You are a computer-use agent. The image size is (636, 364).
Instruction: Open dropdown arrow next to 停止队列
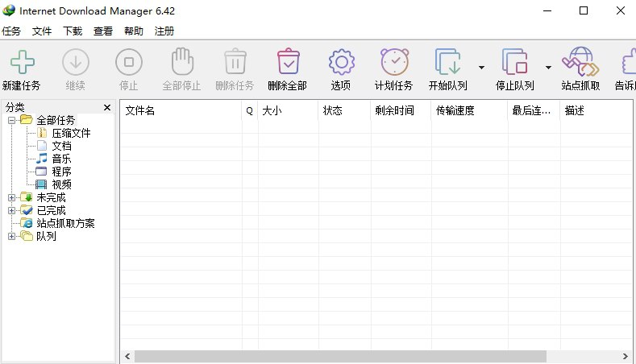(x=548, y=68)
